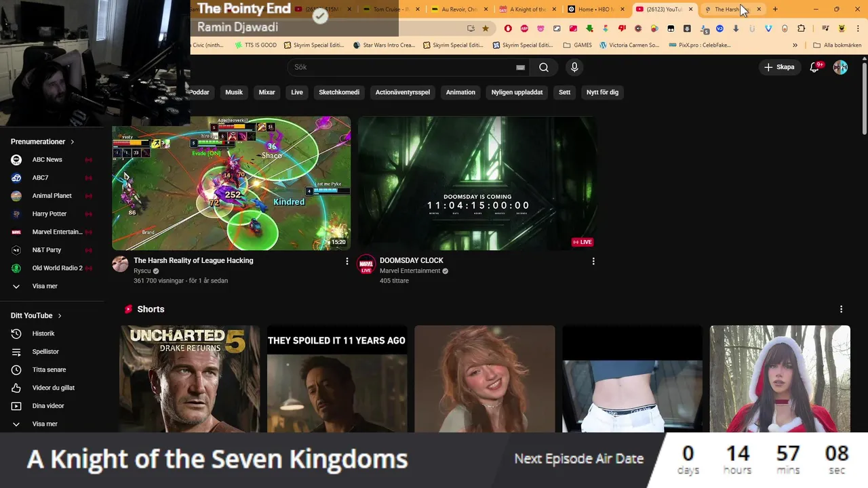
Task: Open options menu for League Hacking video
Action: coord(347,261)
